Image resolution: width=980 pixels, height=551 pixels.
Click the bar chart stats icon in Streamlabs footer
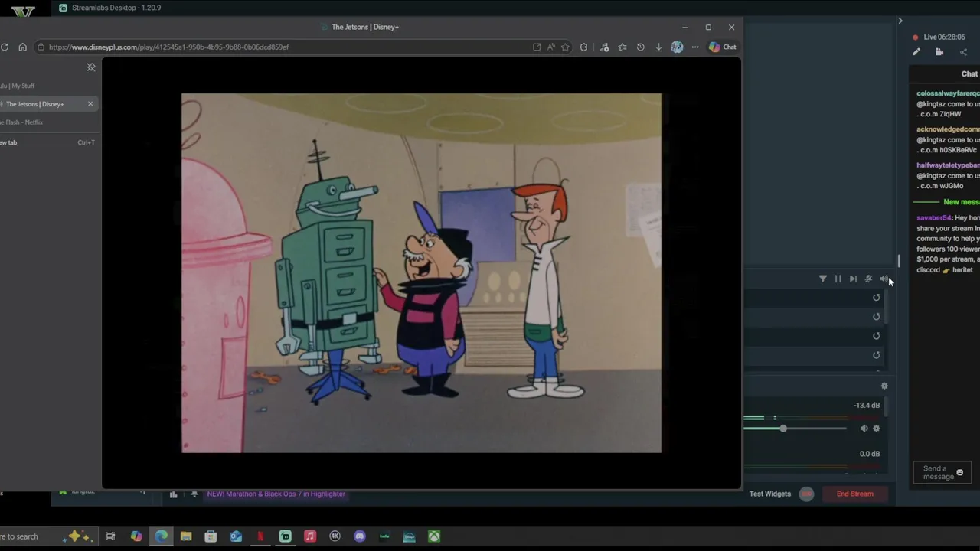click(x=173, y=494)
